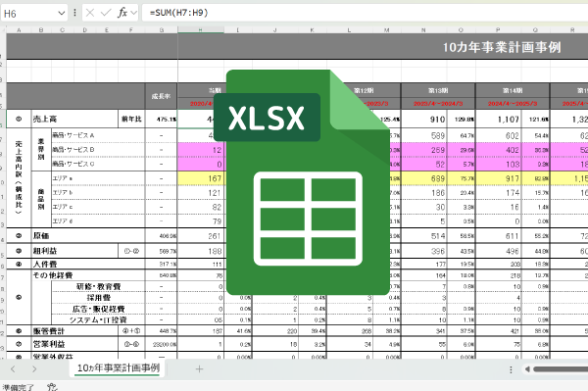This screenshot has height=391, width=588.
Task: Click the red date range 2023/4~2024/3
Action: click(438, 104)
